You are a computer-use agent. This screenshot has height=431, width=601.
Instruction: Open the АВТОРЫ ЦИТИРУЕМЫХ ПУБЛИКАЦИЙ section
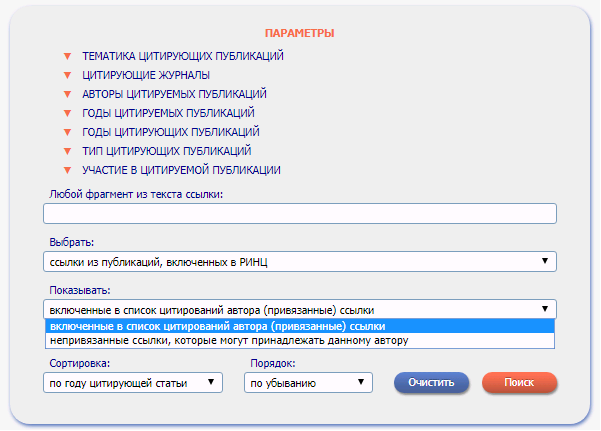[174, 94]
